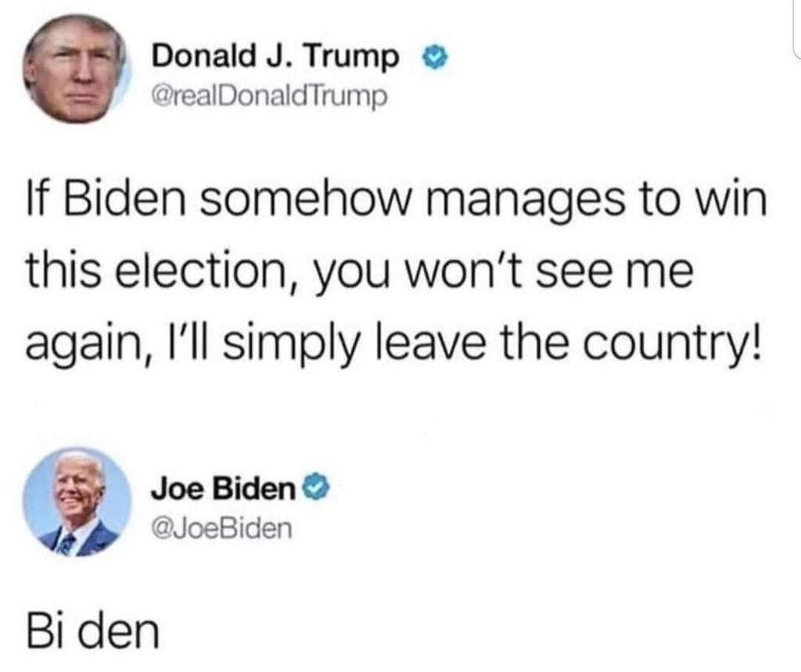Click the word "Biden" in Trump's tweet
The width and height of the screenshot is (801, 672).
pos(124,198)
